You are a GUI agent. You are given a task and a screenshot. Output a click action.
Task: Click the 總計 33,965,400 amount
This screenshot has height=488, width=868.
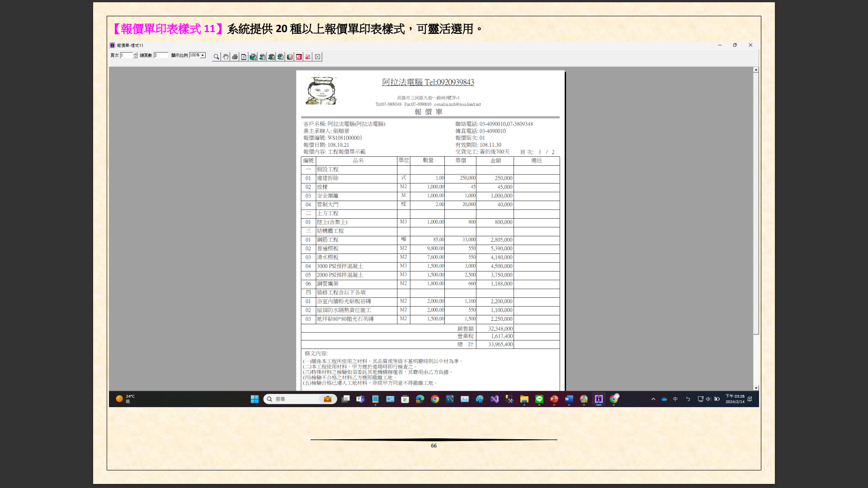tap(500, 344)
